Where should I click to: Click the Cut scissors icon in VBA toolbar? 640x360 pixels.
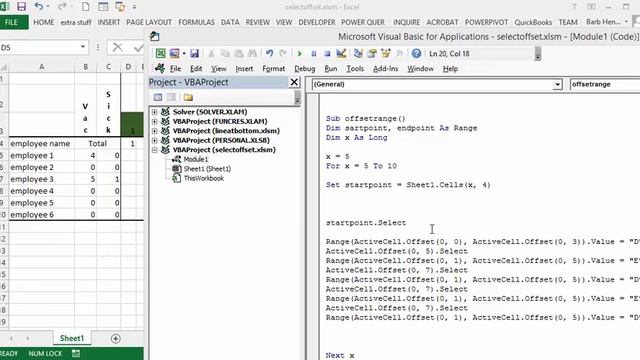pos(211,53)
